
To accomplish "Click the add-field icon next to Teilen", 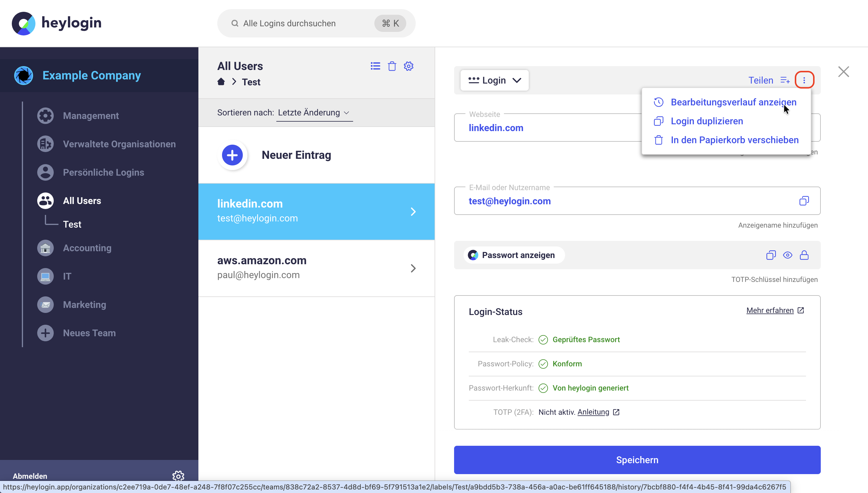I will tap(785, 80).
